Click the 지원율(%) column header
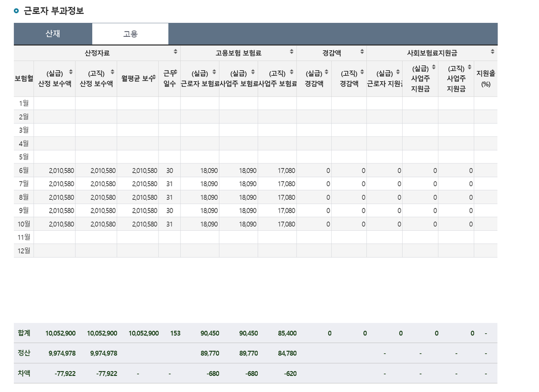This screenshot has width=539, height=392. [486, 78]
